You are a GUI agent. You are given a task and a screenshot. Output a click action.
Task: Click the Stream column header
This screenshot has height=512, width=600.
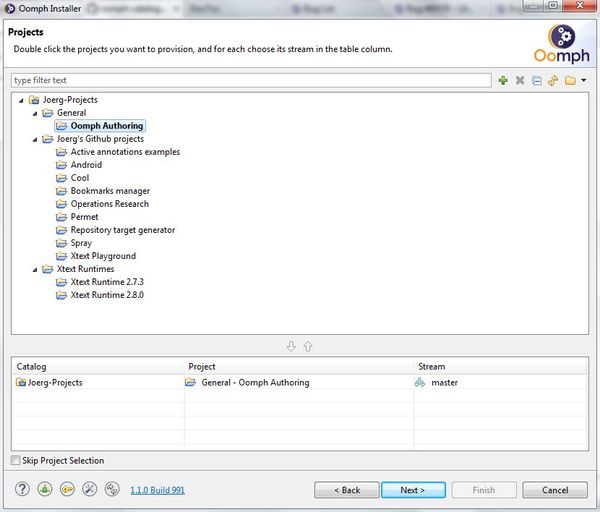pos(501,367)
